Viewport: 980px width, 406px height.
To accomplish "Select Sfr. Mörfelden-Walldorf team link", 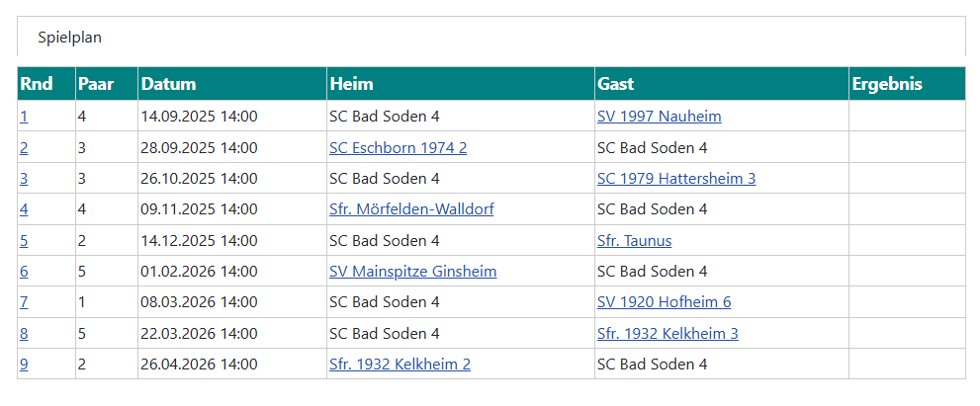I will click(x=411, y=209).
